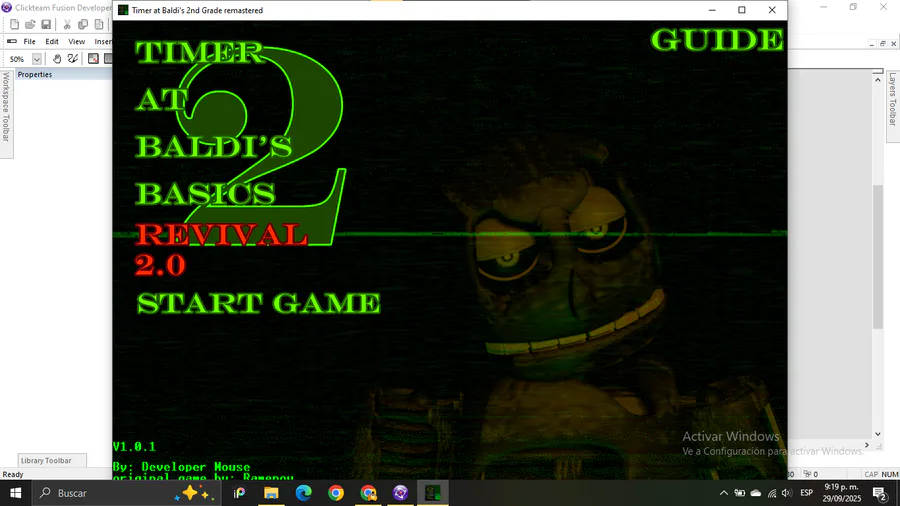Open the first Google Chrome taskbar icon
Screen dimensions: 900x506
pyautogui.click(x=336, y=493)
